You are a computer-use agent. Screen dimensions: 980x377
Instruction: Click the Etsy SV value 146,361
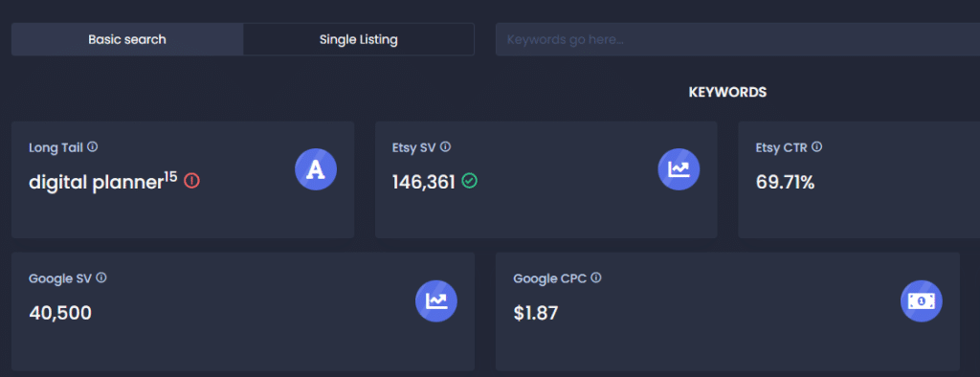click(x=424, y=183)
